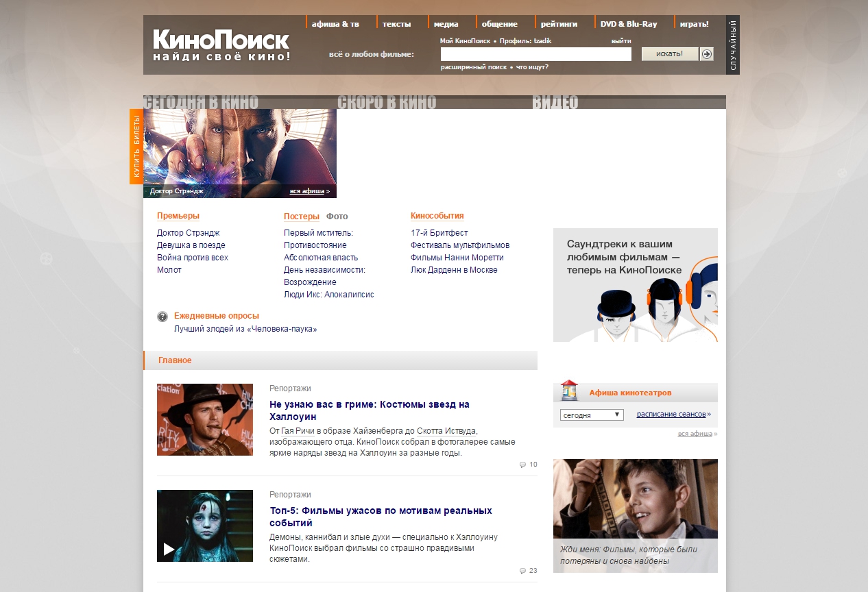Open comments bubble showing 23 for horror article
This screenshot has width=868, height=592.
coord(528,571)
